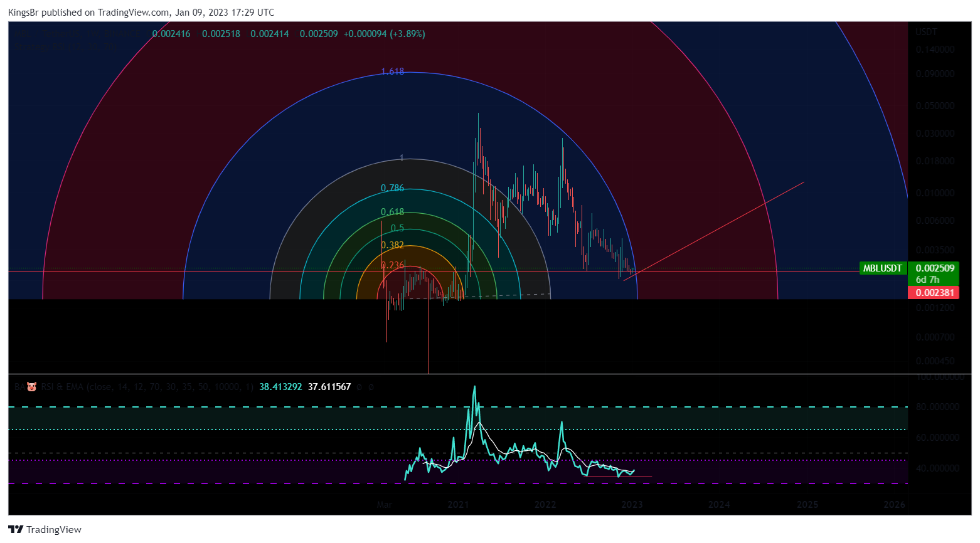Click the EMA value 37.611567
980x543 pixels.
point(329,387)
